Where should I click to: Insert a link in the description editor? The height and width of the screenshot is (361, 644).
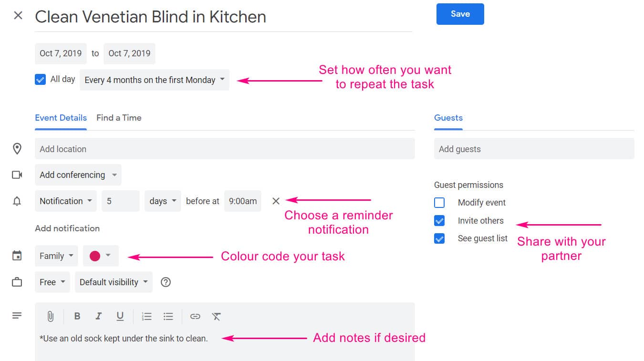click(195, 316)
